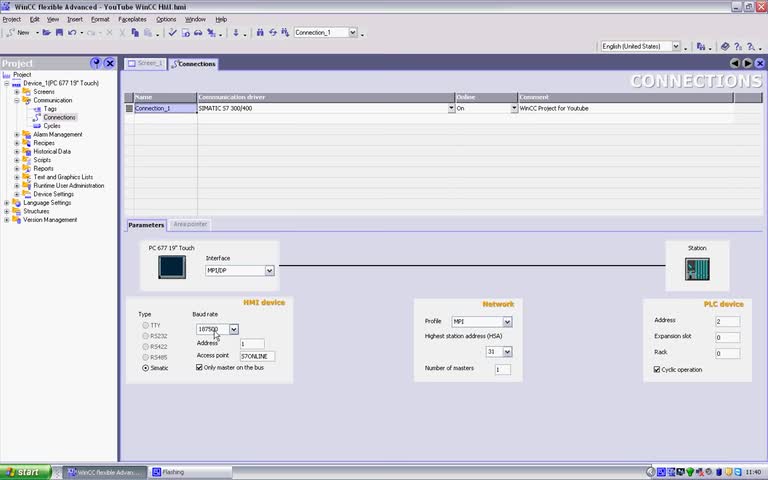Close the Project panel with X

[110, 63]
